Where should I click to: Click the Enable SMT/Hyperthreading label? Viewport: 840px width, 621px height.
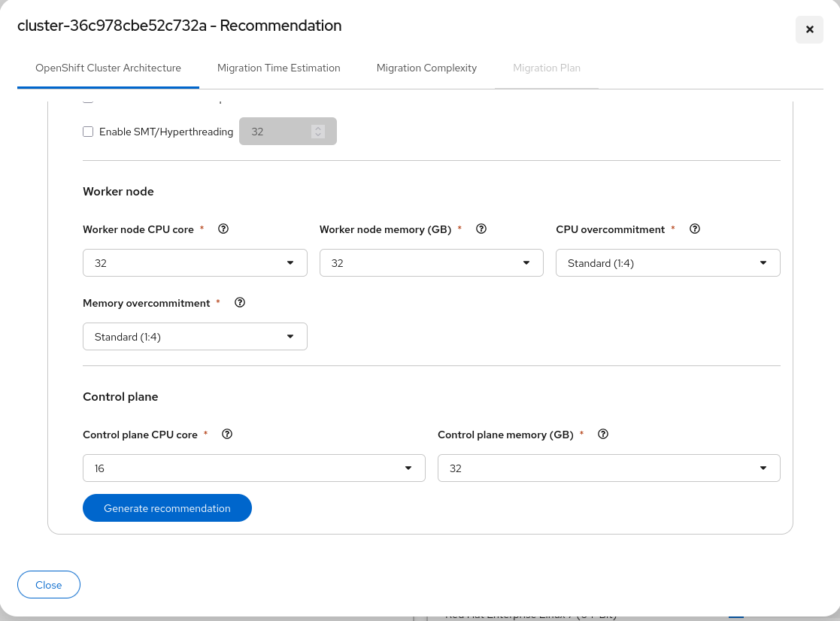pyautogui.click(x=166, y=132)
